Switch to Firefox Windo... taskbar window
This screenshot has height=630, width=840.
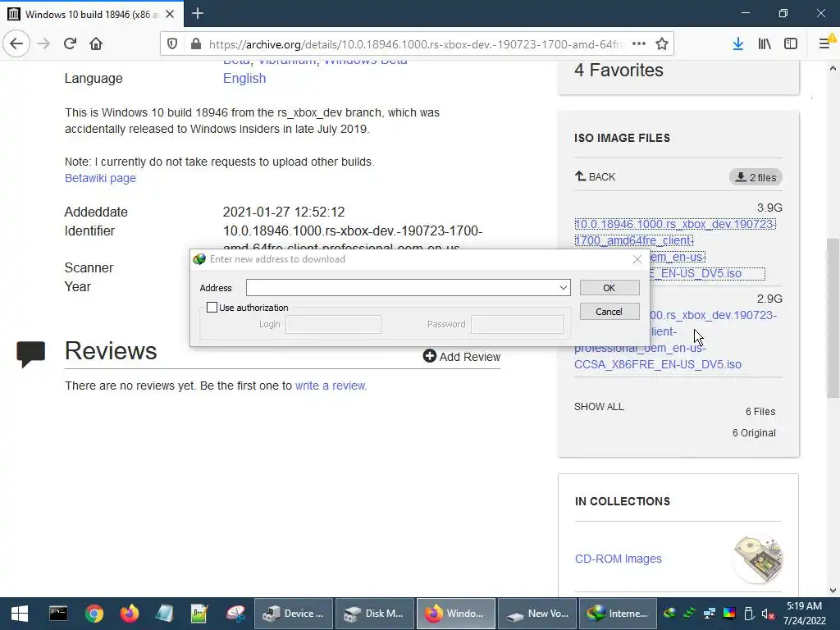pos(456,614)
